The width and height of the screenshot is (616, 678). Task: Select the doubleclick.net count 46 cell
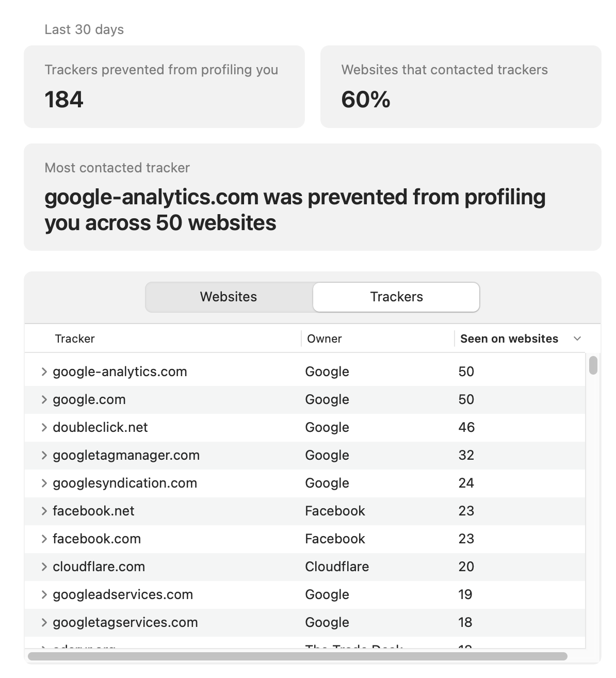point(466,427)
